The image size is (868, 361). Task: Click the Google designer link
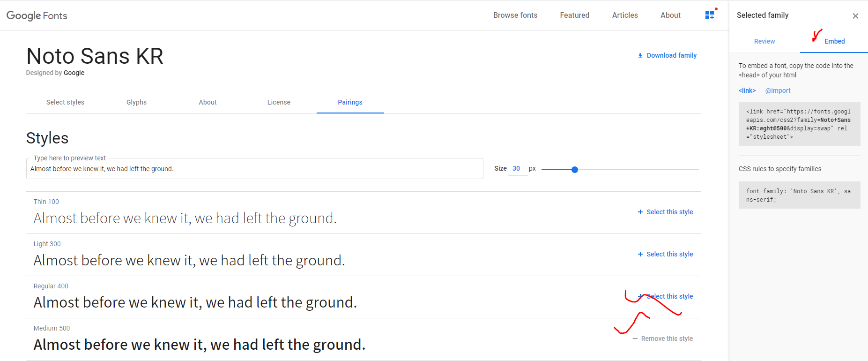point(74,73)
